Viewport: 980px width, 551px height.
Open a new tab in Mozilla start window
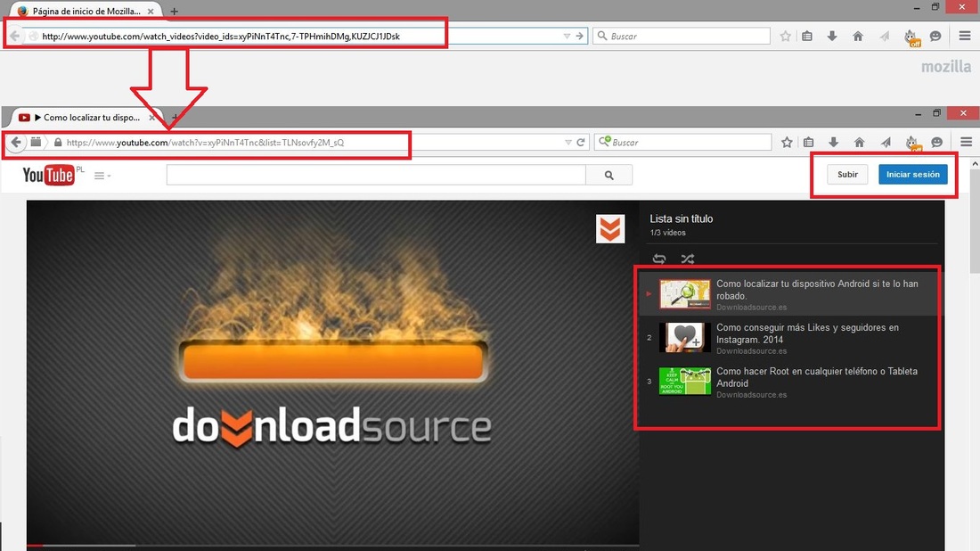(x=175, y=12)
